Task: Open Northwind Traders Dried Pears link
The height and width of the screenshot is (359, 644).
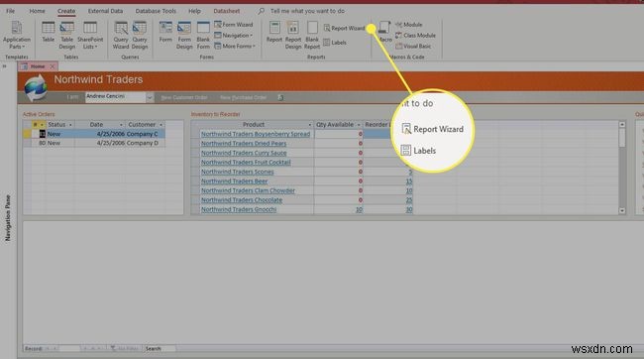Action: (x=244, y=144)
